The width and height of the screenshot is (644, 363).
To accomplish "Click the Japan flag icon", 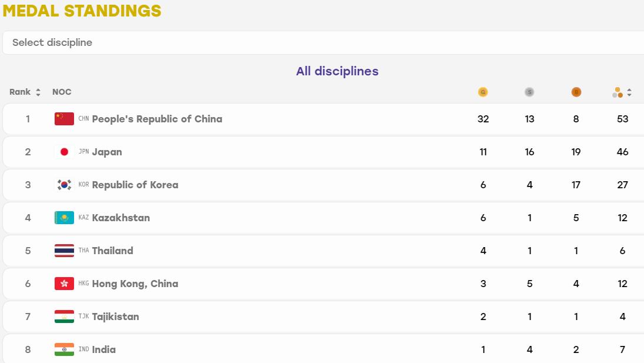I will click(64, 152).
